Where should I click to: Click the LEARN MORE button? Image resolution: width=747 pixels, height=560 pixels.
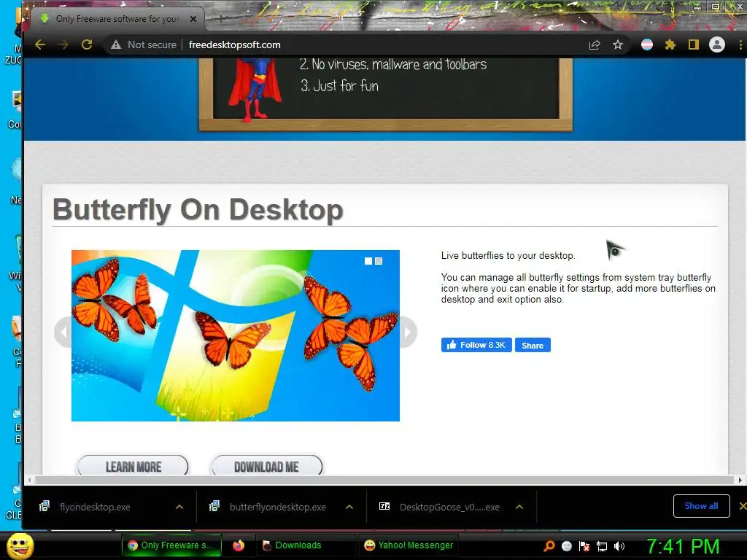coord(133,466)
